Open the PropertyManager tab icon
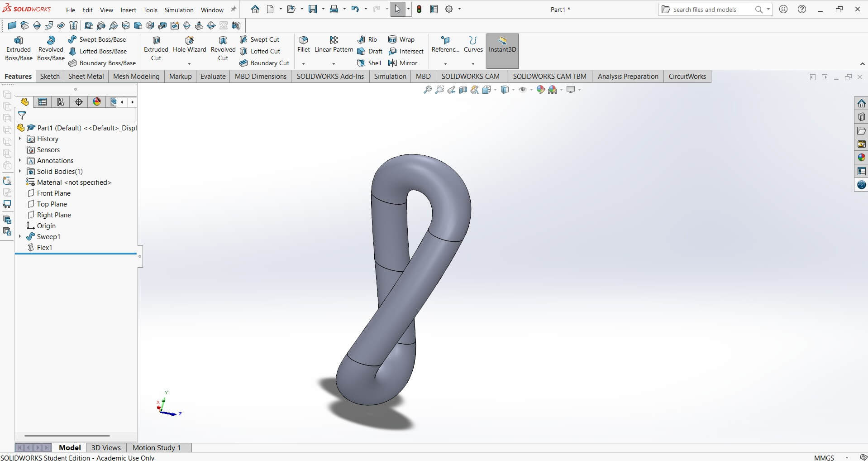This screenshot has height=461, width=868. click(x=43, y=102)
